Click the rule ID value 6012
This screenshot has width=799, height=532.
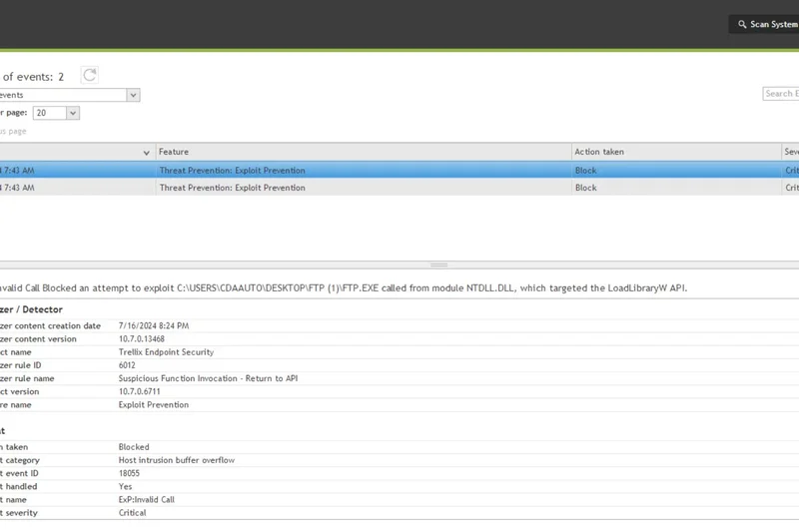127,365
